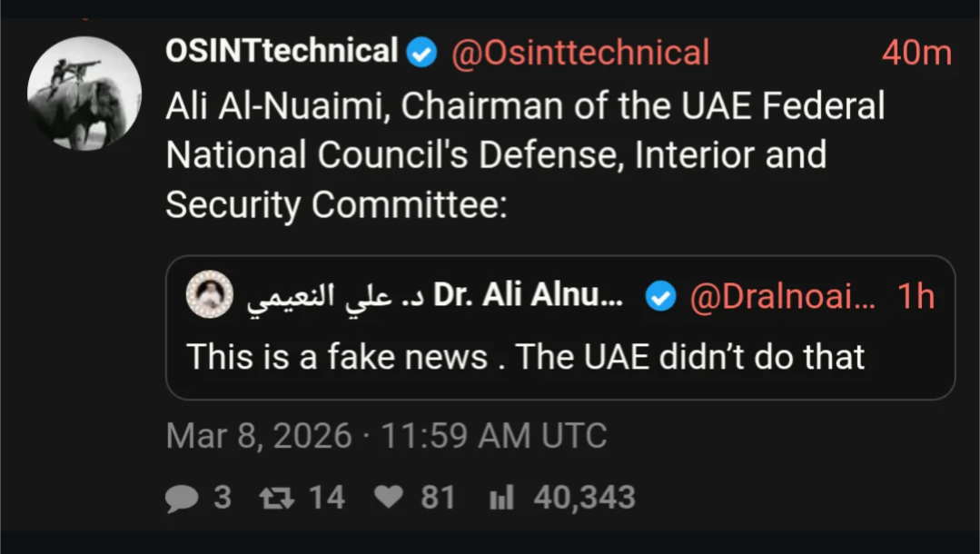Visit the @Osinttechnical handle link
This screenshot has width=980, height=554.
pyautogui.click(x=580, y=53)
